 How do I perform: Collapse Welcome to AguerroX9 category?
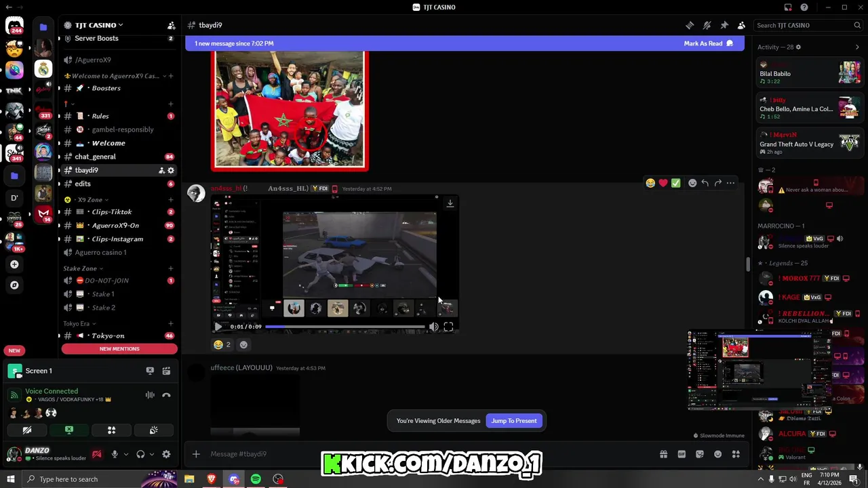click(x=115, y=76)
